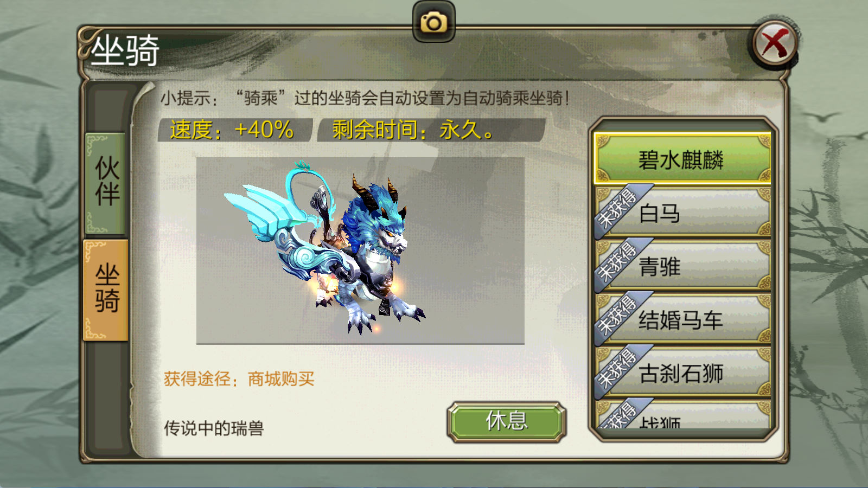The image size is (868, 488).
Task: Pick the 古刹石狮 stone lion mount
Action: 682,373
